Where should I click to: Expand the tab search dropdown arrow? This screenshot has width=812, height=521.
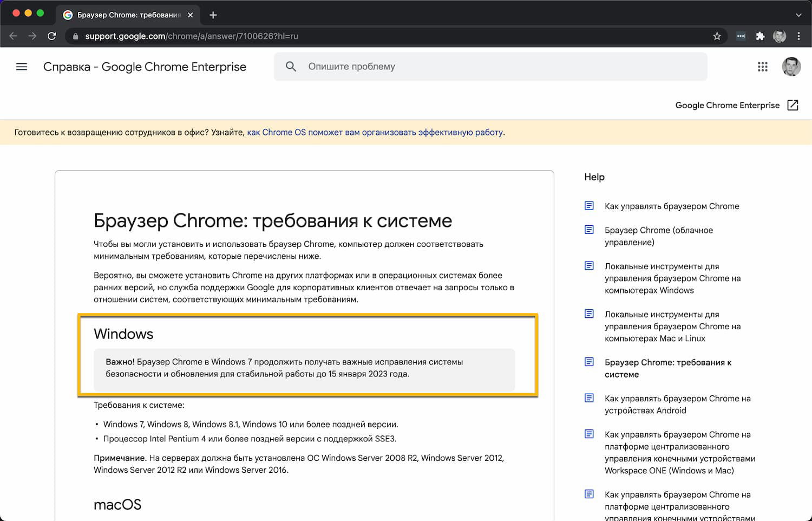(798, 15)
